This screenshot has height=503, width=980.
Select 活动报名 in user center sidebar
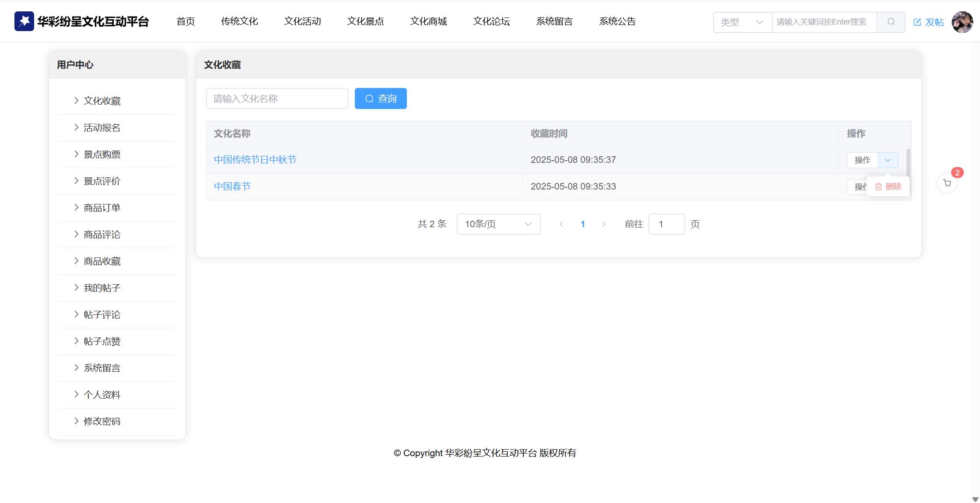[x=102, y=128]
